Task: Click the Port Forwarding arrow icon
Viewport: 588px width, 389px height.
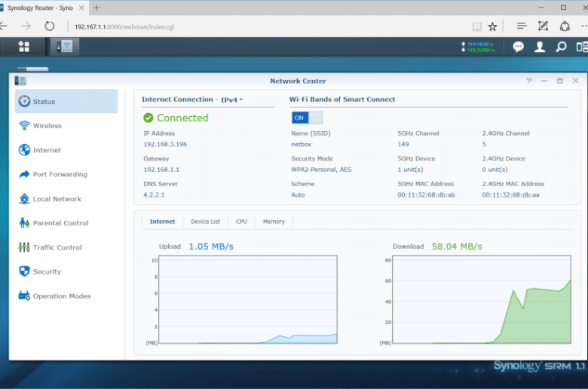Action: click(x=24, y=174)
